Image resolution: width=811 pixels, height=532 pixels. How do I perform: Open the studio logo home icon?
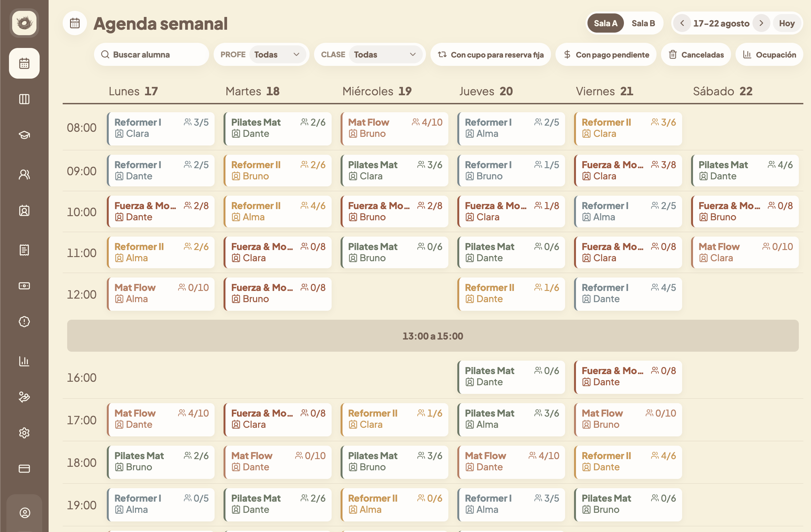(x=24, y=23)
